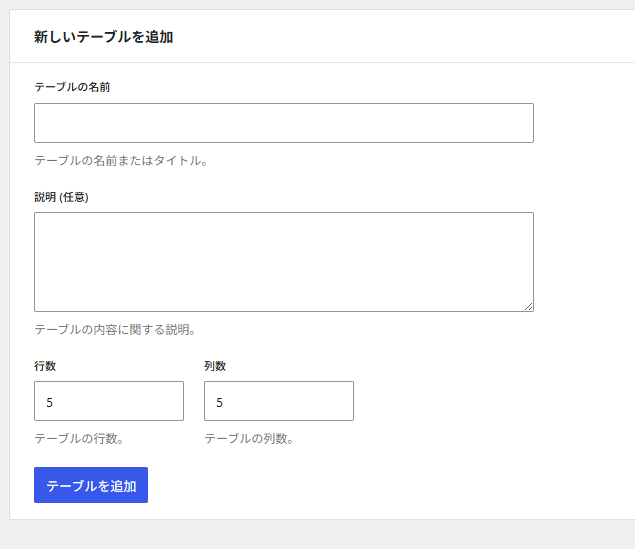Screen dimensions: 635x549
Task: Click the resize handle of description textarea
Action: point(528,306)
